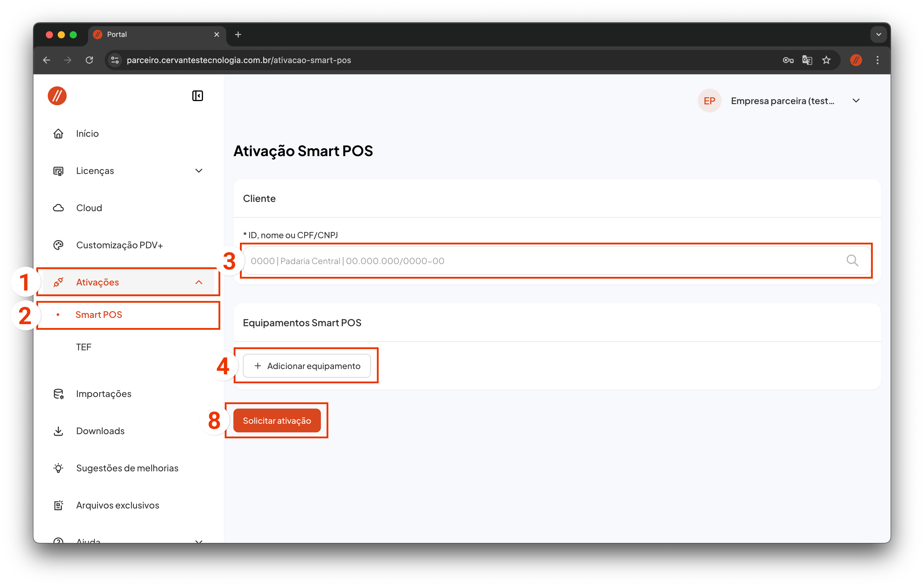Screen dimensions: 924x587
Task: Click Solicitar ativação button
Action: coord(277,420)
